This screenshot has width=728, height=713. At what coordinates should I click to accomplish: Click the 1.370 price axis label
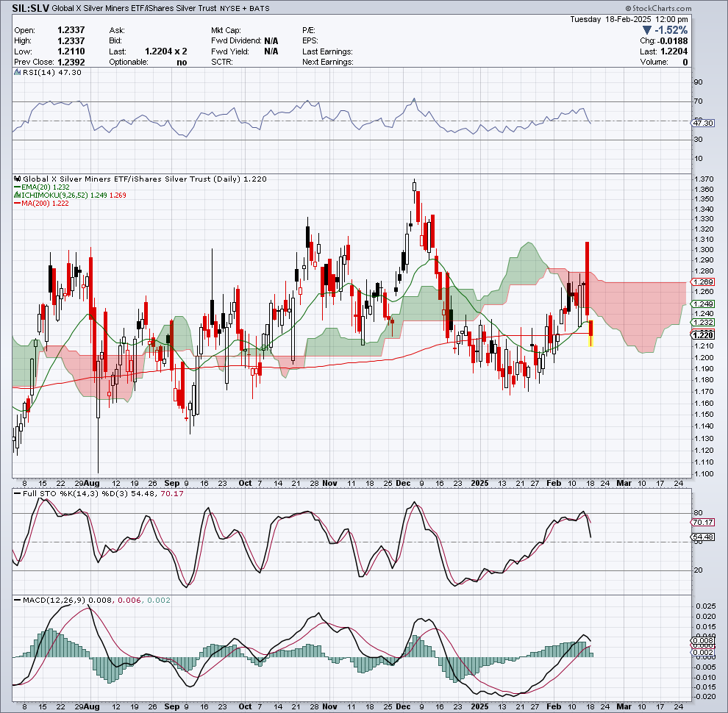click(704, 179)
